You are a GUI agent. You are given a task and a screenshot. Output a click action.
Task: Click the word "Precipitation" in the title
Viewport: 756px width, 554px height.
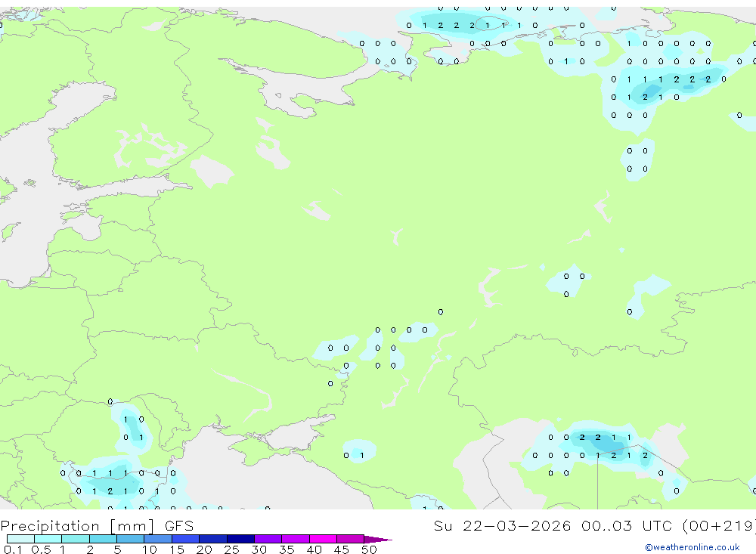coord(50,525)
